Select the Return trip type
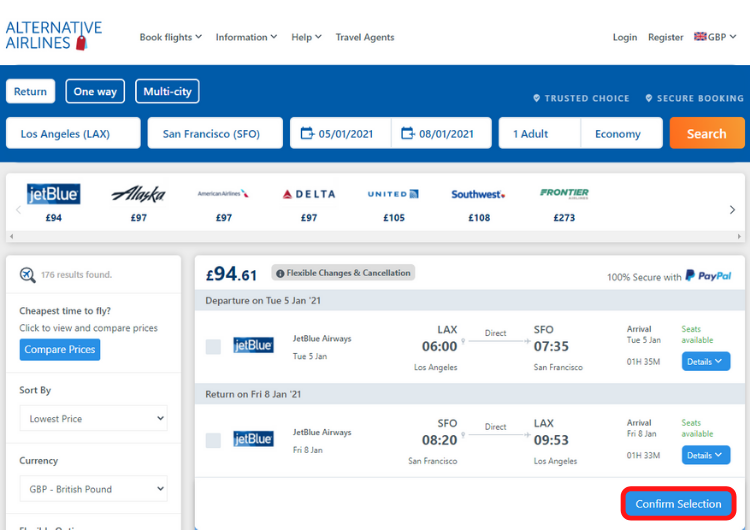Screen dimensions: 750x530 coord(31,91)
